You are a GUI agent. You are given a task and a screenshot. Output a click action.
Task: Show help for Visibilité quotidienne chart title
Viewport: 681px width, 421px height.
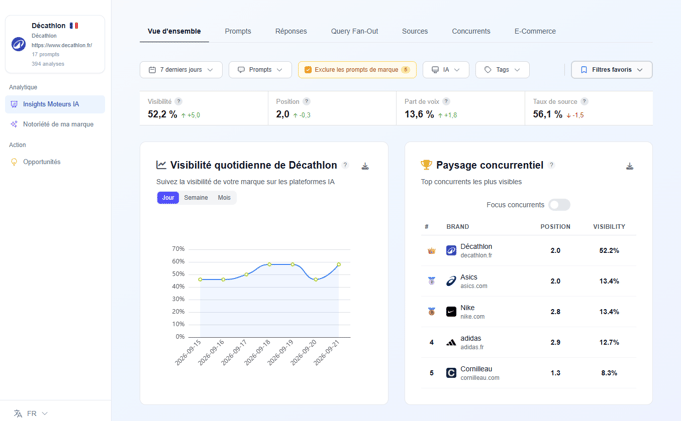345,165
